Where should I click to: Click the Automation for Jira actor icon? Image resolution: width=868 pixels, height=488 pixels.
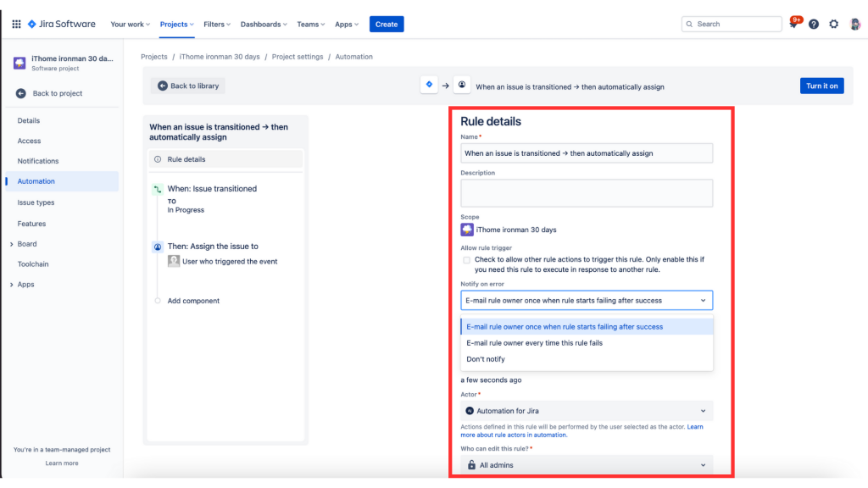470,411
